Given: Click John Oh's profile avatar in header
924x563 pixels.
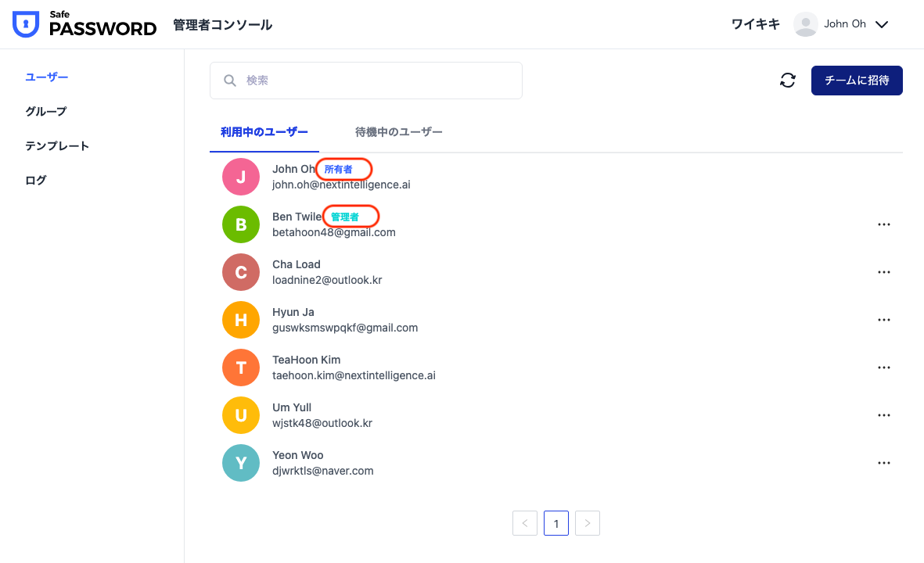Looking at the screenshot, I should click(x=805, y=24).
